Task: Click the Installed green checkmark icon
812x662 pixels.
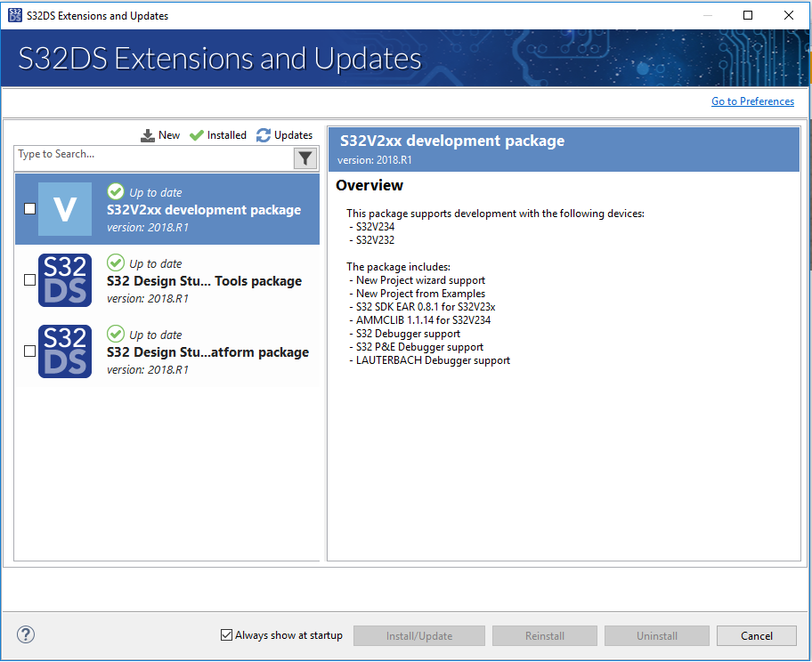Action: (x=197, y=135)
